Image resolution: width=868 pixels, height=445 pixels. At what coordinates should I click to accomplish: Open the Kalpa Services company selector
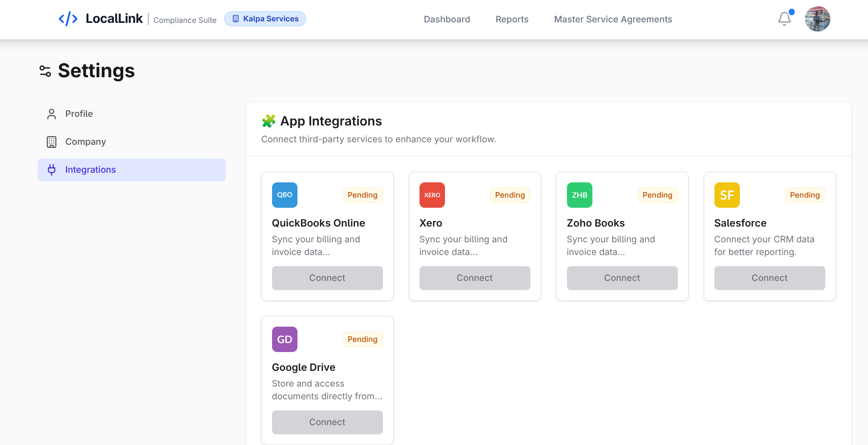point(265,19)
